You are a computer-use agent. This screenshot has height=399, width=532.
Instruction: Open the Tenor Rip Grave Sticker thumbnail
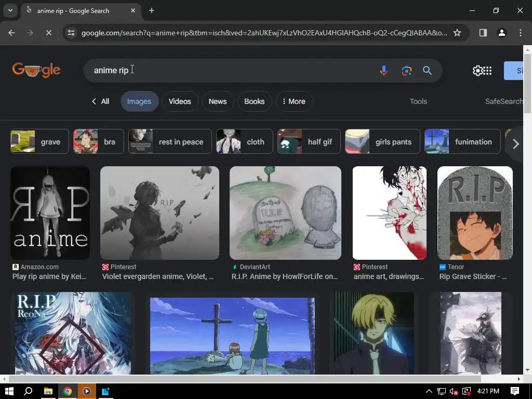[x=475, y=212]
